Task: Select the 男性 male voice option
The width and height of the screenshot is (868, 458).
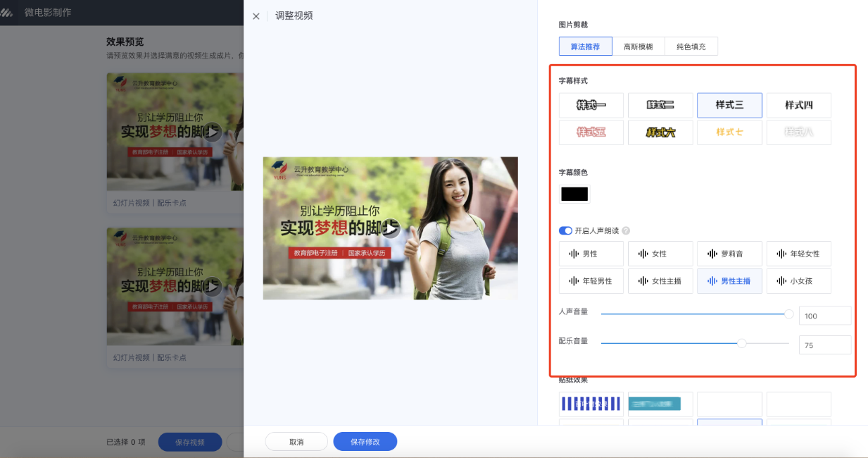Action: click(x=591, y=254)
